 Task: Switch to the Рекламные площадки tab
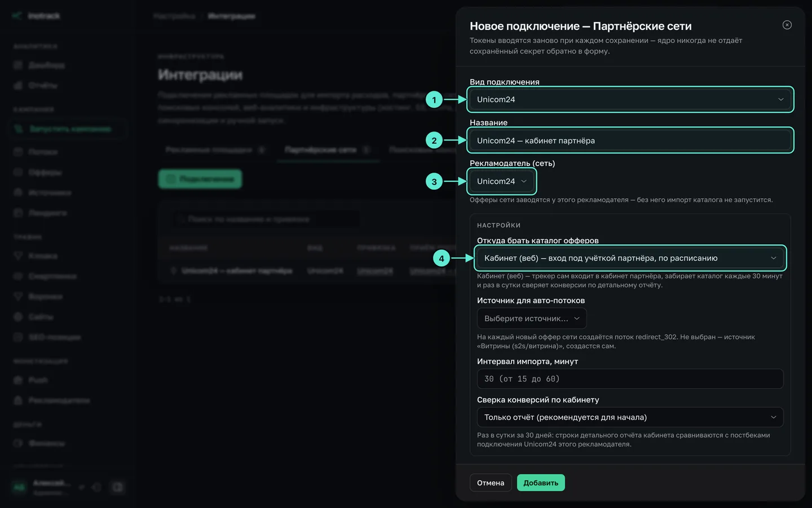215,150
